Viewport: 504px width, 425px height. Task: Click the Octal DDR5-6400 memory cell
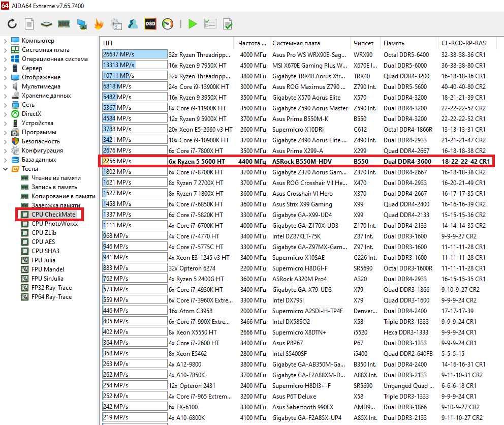click(406, 55)
